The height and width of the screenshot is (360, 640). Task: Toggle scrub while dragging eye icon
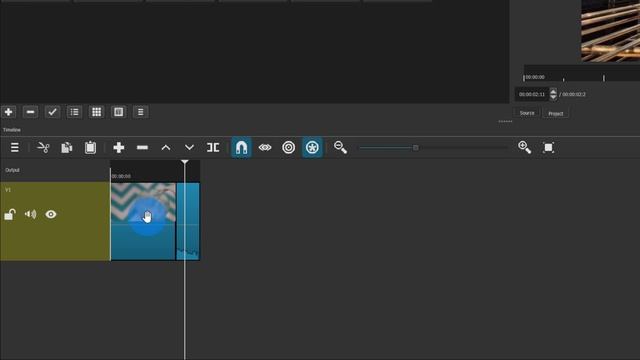[x=265, y=147]
